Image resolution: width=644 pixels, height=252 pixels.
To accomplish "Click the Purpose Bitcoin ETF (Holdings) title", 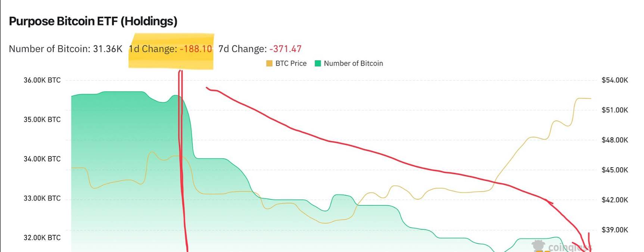I will [93, 21].
